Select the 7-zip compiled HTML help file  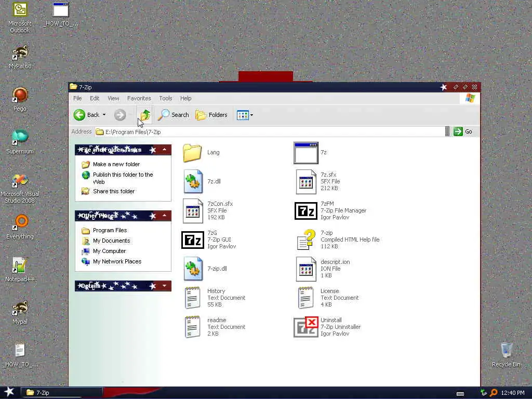[x=305, y=240]
